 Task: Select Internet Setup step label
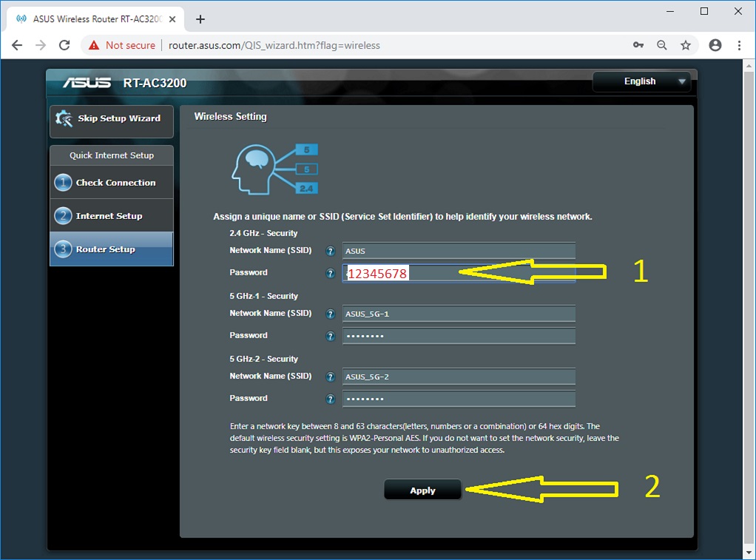[109, 216]
